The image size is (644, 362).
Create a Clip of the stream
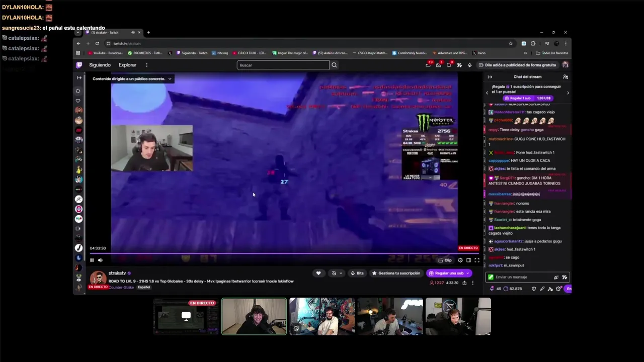(x=445, y=260)
